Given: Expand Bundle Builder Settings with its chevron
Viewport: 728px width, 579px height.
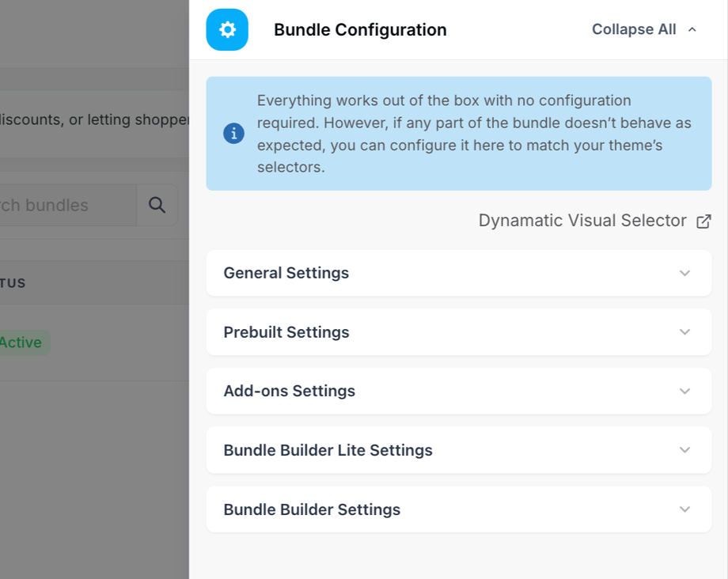Looking at the screenshot, I should tap(684, 509).
